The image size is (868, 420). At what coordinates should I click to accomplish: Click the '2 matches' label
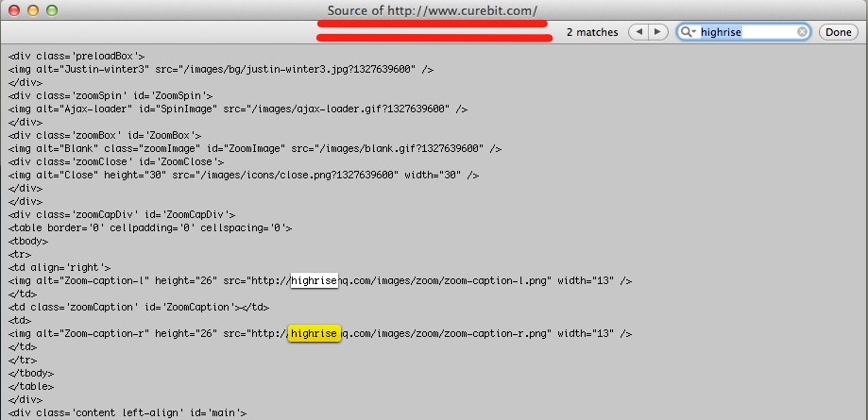[x=592, y=32]
